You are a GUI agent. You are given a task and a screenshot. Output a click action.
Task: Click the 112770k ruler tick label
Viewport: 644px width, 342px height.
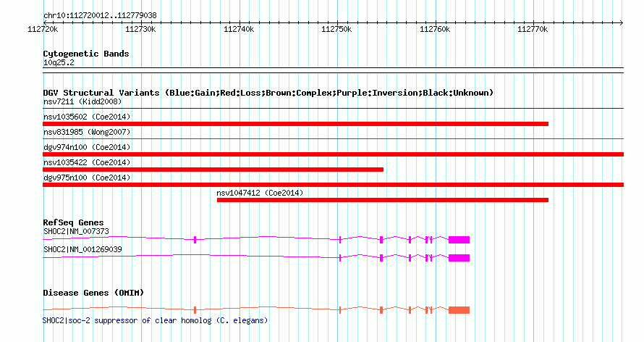[x=533, y=29]
